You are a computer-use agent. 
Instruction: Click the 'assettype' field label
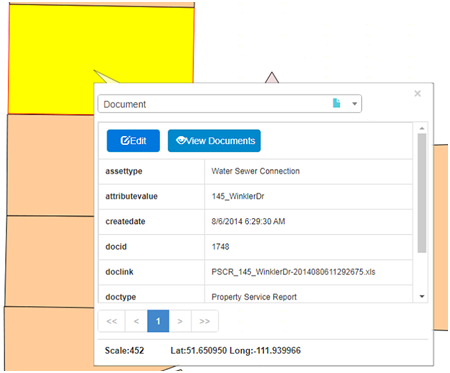coord(124,171)
